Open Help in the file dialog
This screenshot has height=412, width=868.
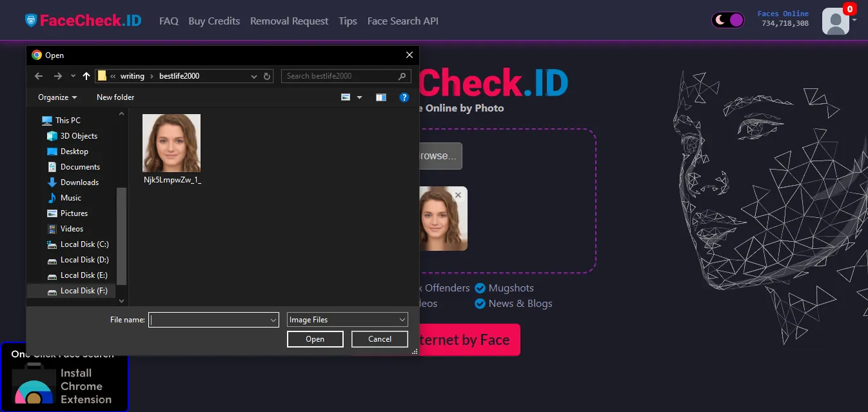tap(404, 97)
